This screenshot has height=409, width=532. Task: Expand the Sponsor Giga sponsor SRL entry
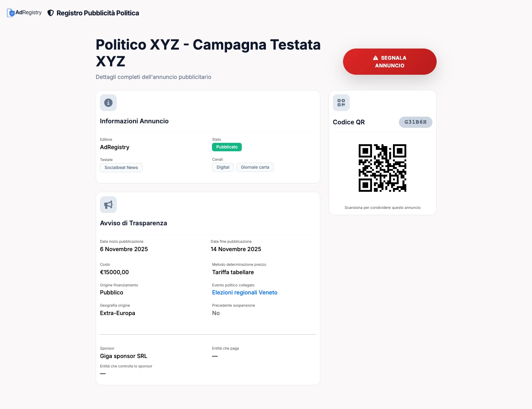pos(123,356)
